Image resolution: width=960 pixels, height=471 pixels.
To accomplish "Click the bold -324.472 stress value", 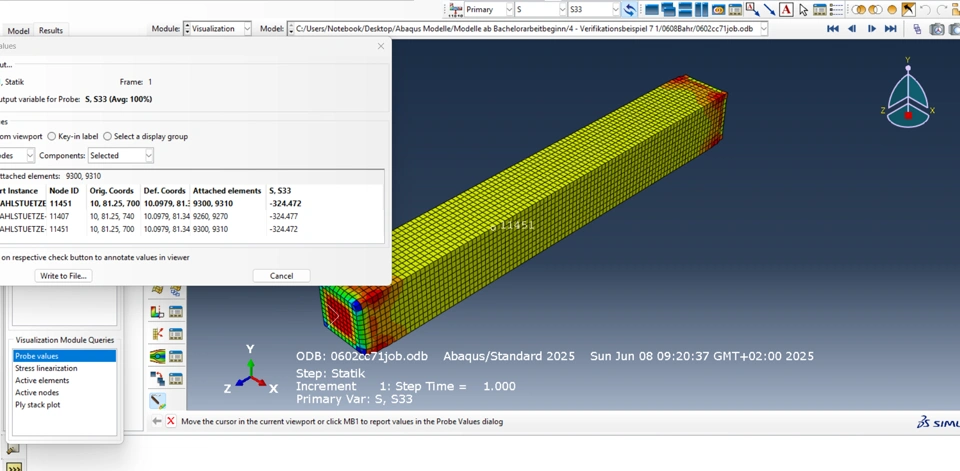I will [285, 203].
